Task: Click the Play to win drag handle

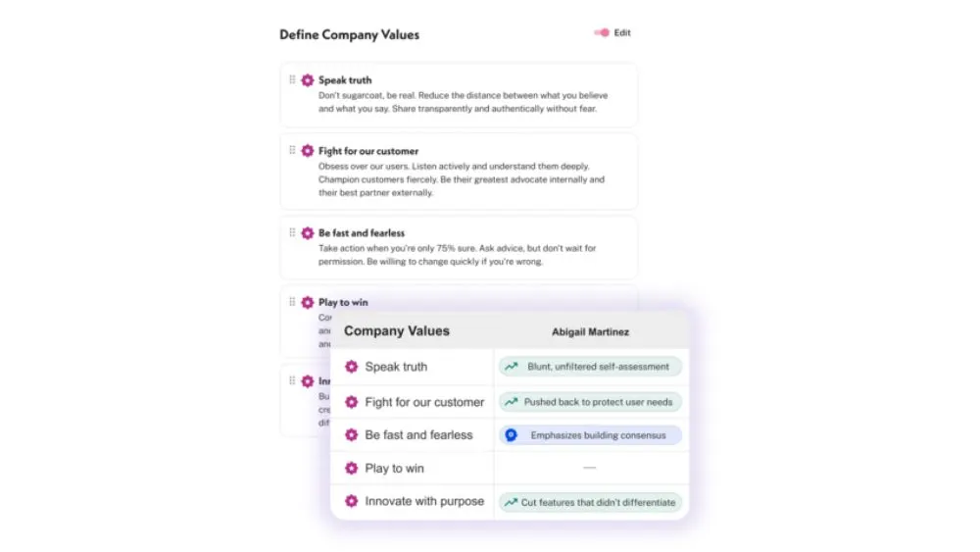Action: click(x=292, y=302)
